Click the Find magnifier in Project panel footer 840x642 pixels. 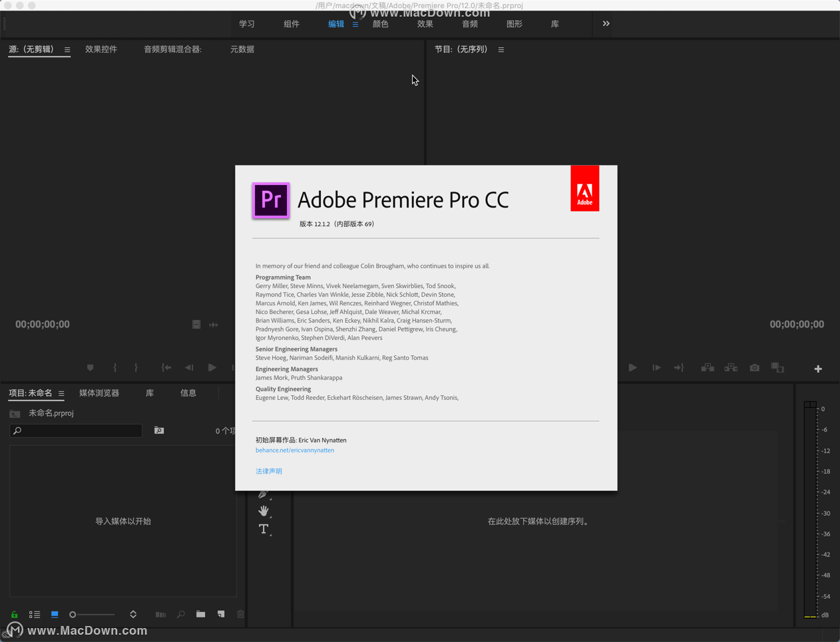point(180,615)
